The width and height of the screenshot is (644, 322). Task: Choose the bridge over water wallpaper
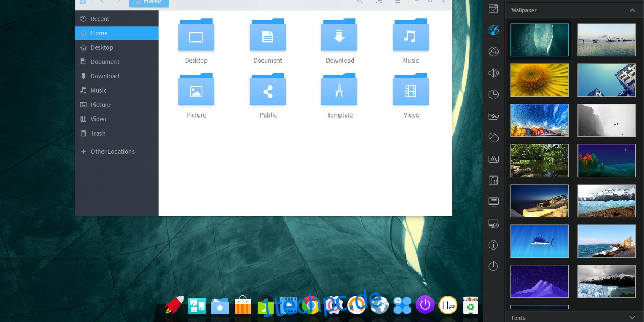point(606,40)
